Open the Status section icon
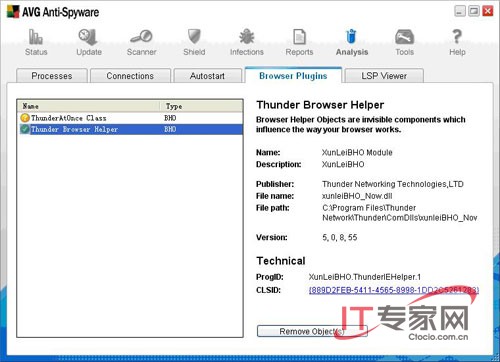Viewport: 500px width, 362px height. tap(36, 37)
